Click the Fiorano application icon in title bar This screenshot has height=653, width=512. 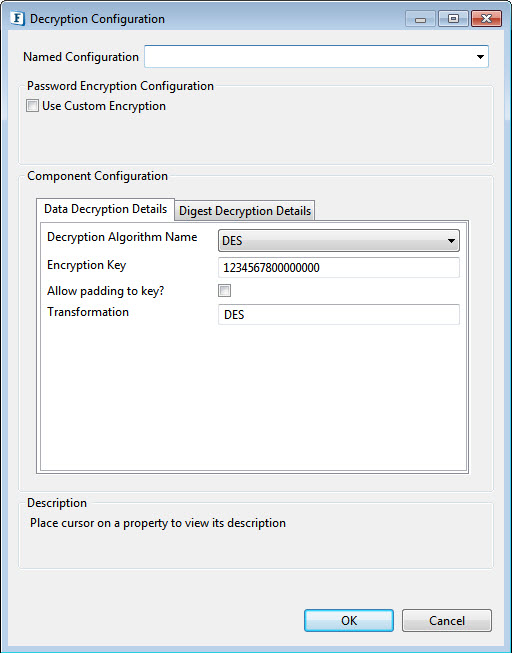(x=17, y=19)
